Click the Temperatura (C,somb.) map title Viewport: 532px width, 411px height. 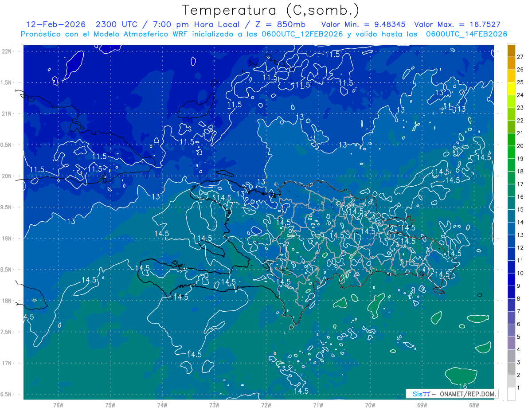coord(270,10)
